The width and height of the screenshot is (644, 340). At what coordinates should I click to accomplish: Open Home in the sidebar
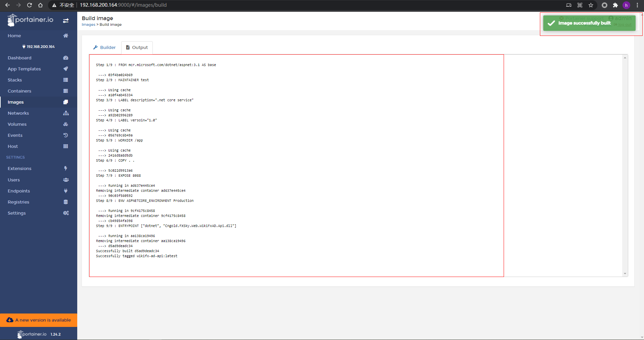tap(39, 36)
